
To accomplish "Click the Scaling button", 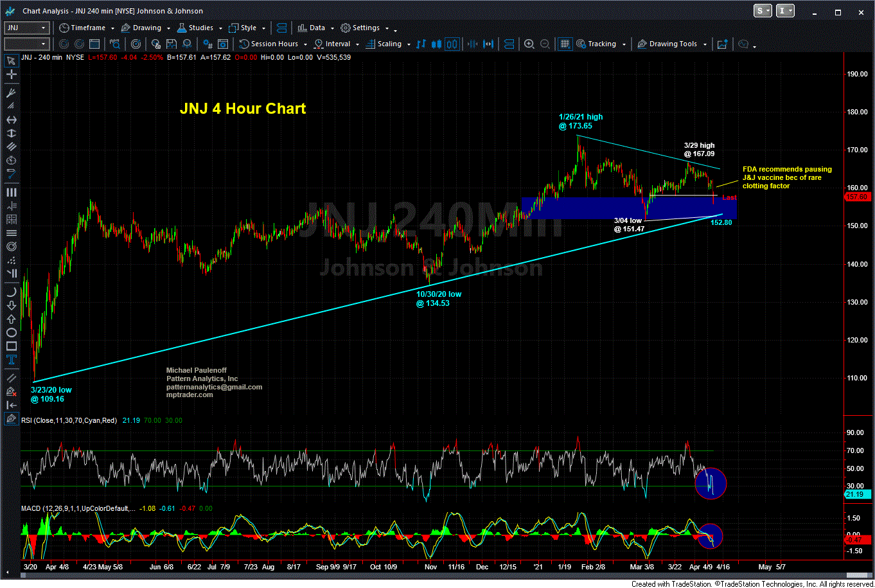I will 383,44.
